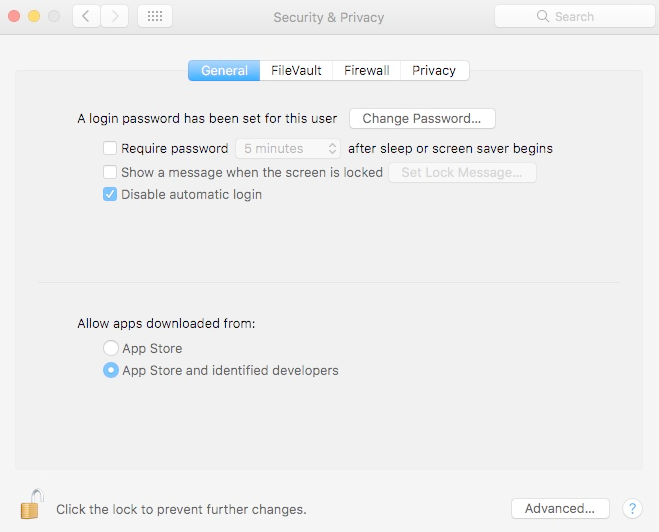
Task: Minimize window with yellow button
Action: pyautogui.click(x=34, y=16)
